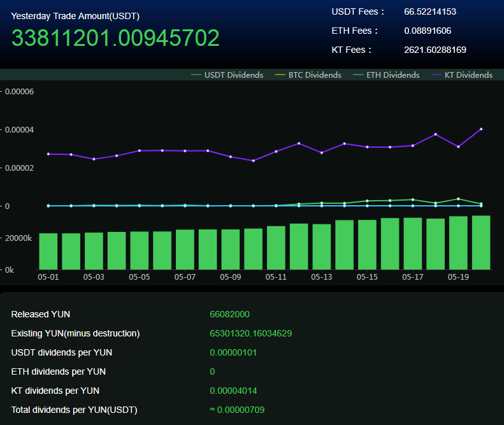Click the KT Fees value 2621.60288169
Screen dimensions: 504x425
(x=435, y=50)
